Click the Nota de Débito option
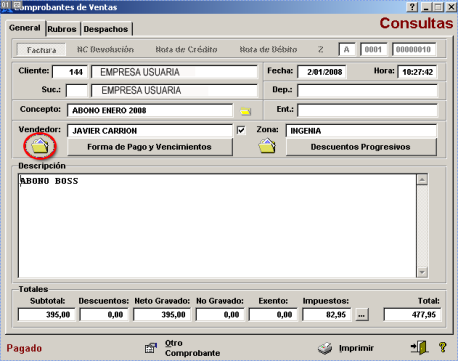The height and width of the screenshot is (361, 458). point(268,50)
